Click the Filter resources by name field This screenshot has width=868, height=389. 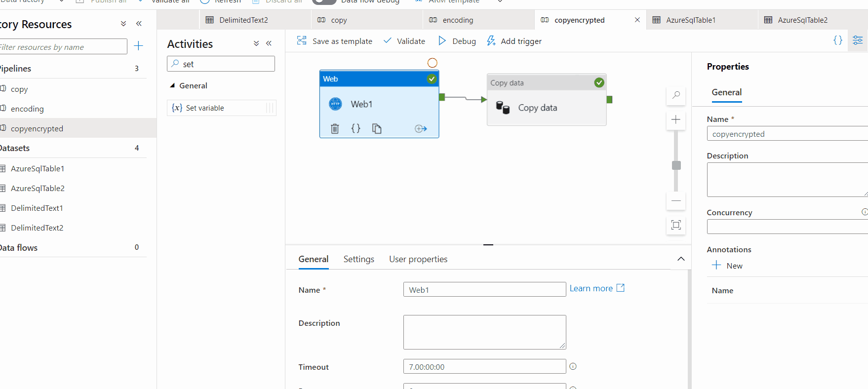[63, 47]
